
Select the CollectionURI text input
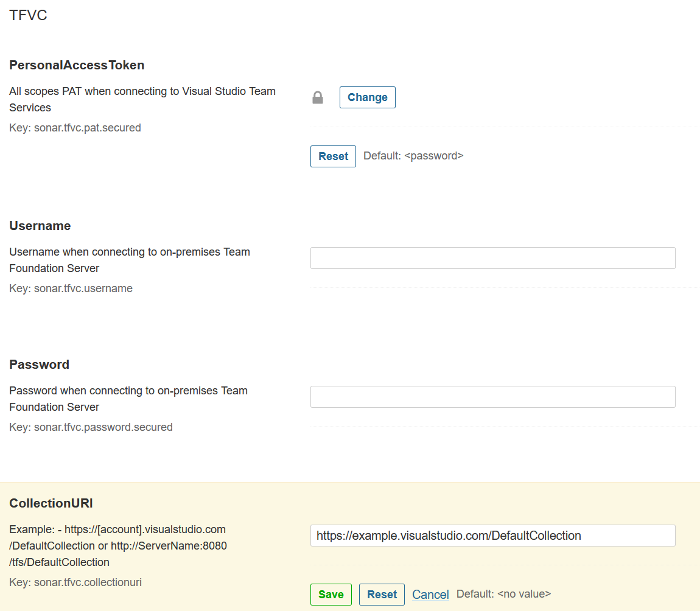[x=492, y=536]
